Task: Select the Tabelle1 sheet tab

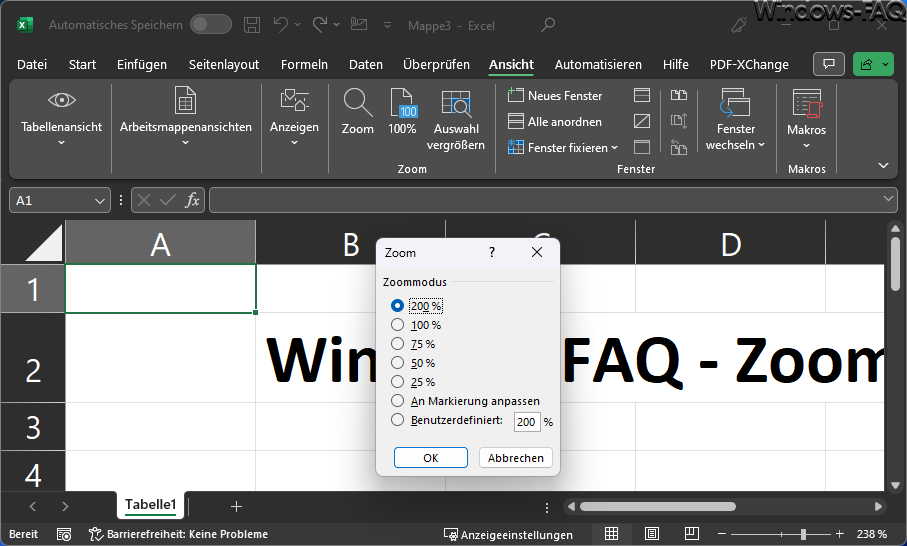Action: pyautogui.click(x=150, y=504)
